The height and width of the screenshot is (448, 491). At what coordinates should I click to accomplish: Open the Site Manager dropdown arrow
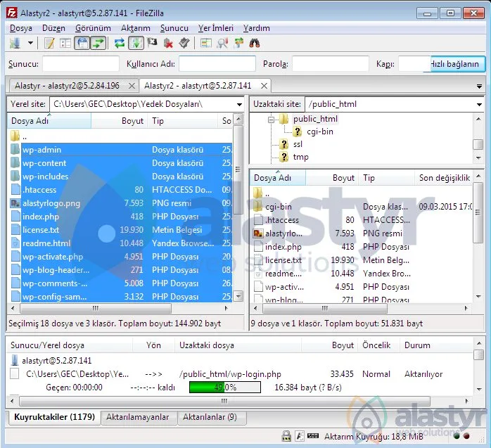[30, 43]
